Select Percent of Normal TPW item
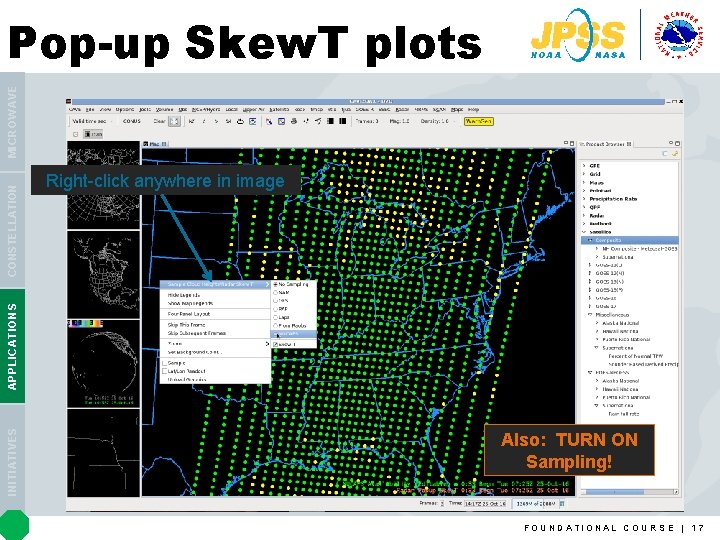 pyautogui.click(x=636, y=356)
